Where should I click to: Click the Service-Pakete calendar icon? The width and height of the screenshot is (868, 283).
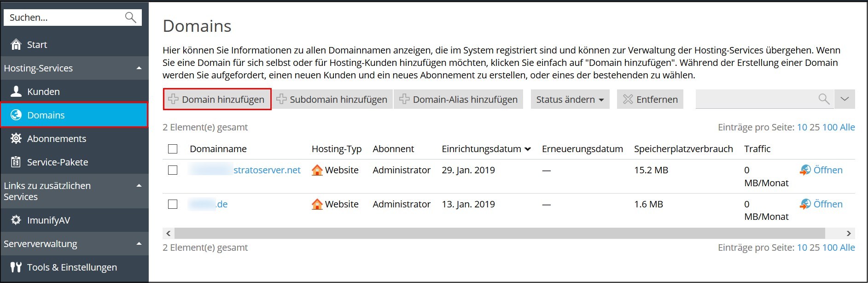(16, 162)
